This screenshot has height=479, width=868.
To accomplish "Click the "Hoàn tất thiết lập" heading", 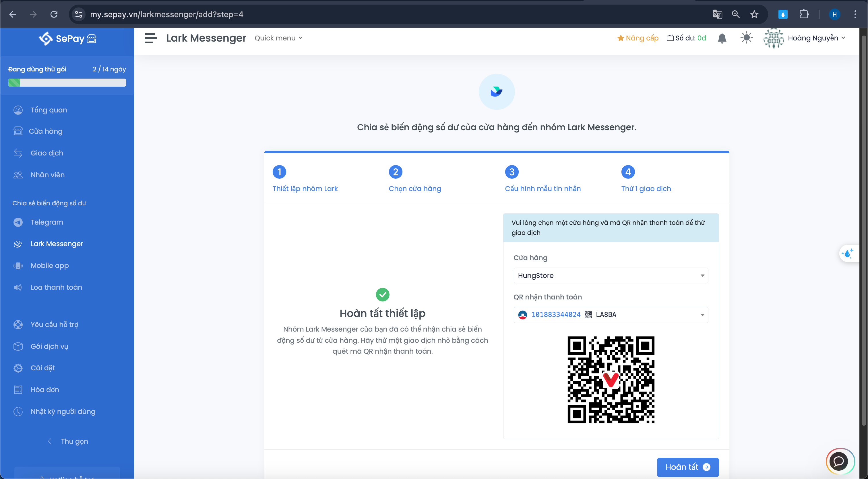I will pos(382,314).
